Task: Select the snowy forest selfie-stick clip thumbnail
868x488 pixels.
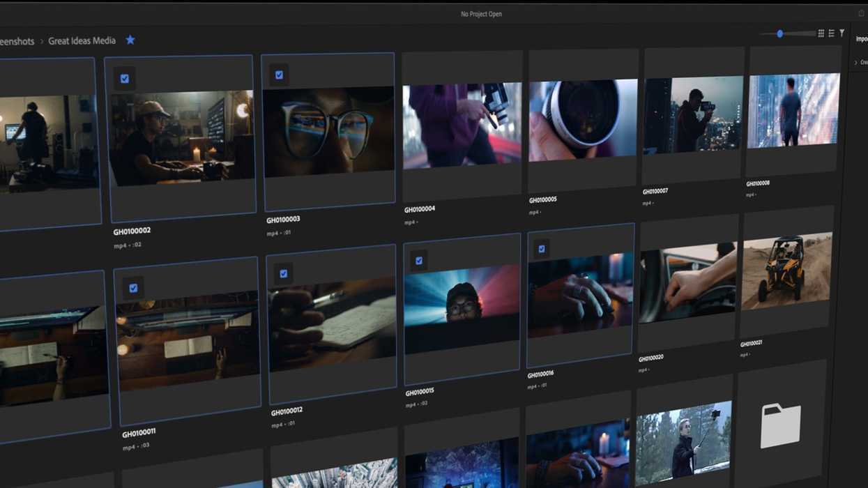Action: [x=683, y=443]
